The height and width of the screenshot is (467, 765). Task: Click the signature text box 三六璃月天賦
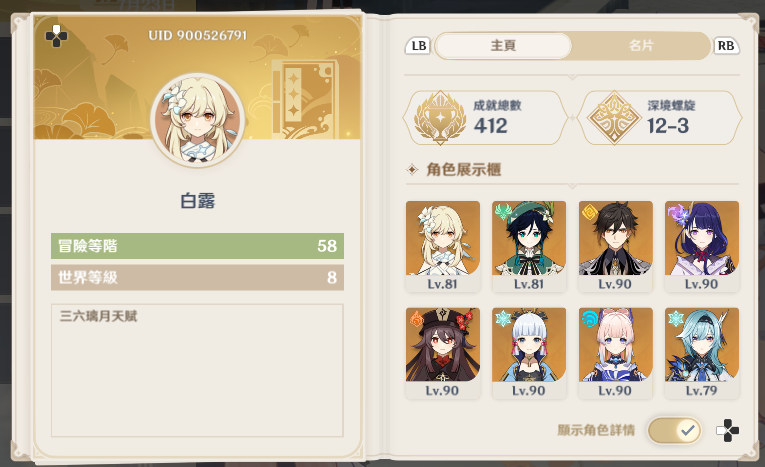(x=197, y=370)
